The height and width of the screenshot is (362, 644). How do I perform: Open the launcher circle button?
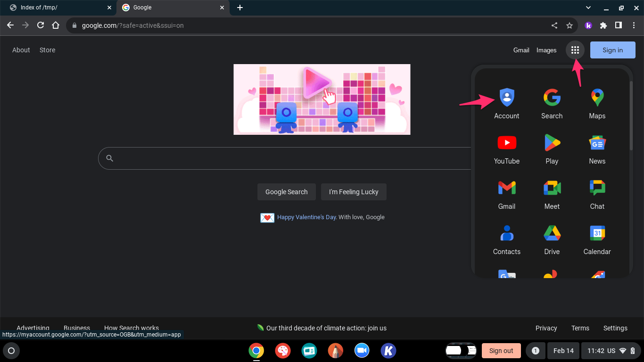pyautogui.click(x=11, y=351)
